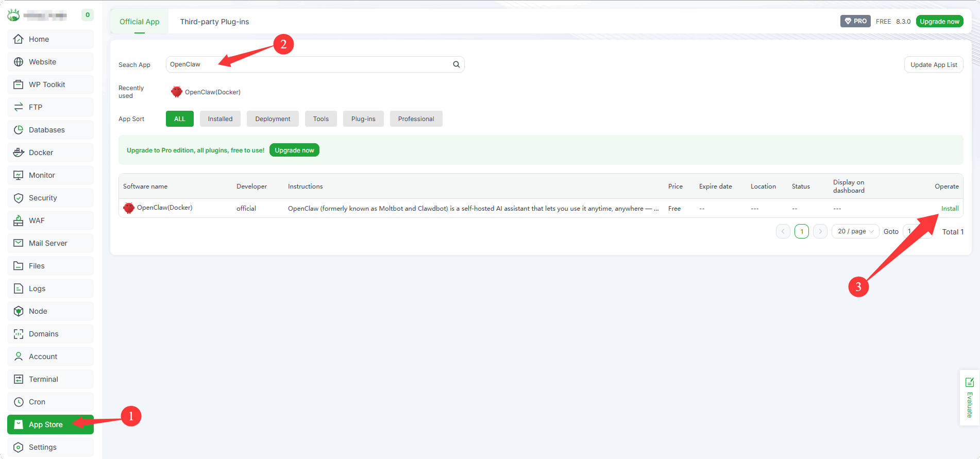Click the search magnifier icon
The image size is (980, 459).
point(457,64)
